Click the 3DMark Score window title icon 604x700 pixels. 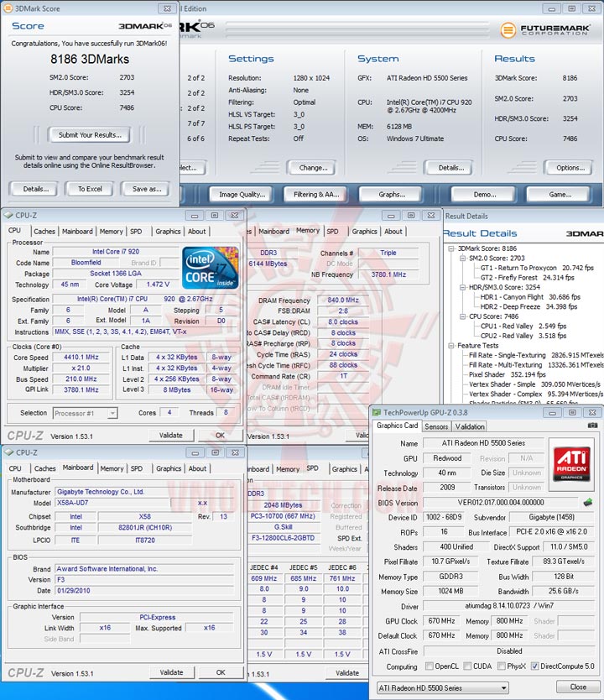(8, 8)
